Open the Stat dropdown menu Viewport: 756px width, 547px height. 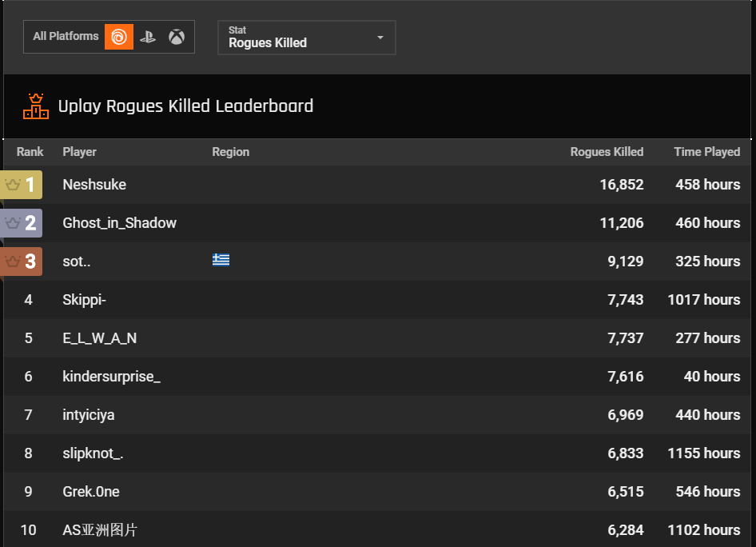pyautogui.click(x=307, y=37)
